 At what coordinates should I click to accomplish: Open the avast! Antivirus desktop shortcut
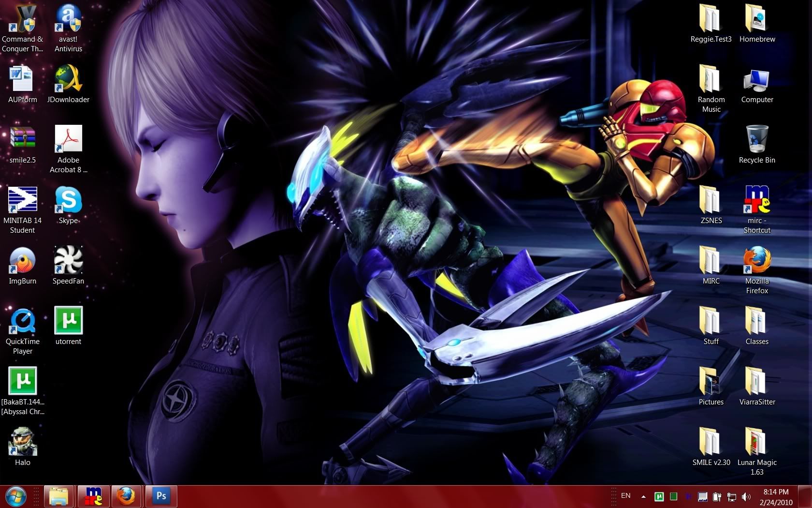click(68, 19)
